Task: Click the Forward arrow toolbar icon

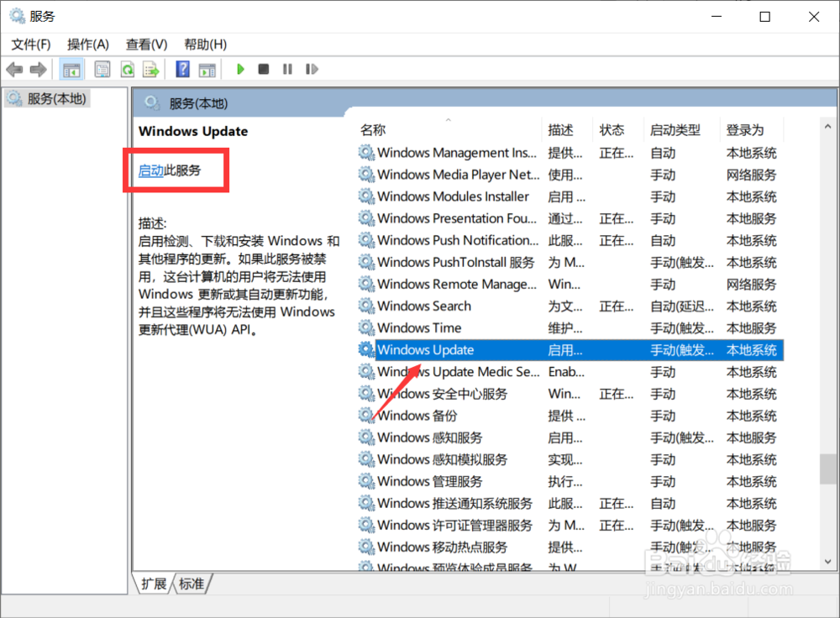Action: coord(38,69)
